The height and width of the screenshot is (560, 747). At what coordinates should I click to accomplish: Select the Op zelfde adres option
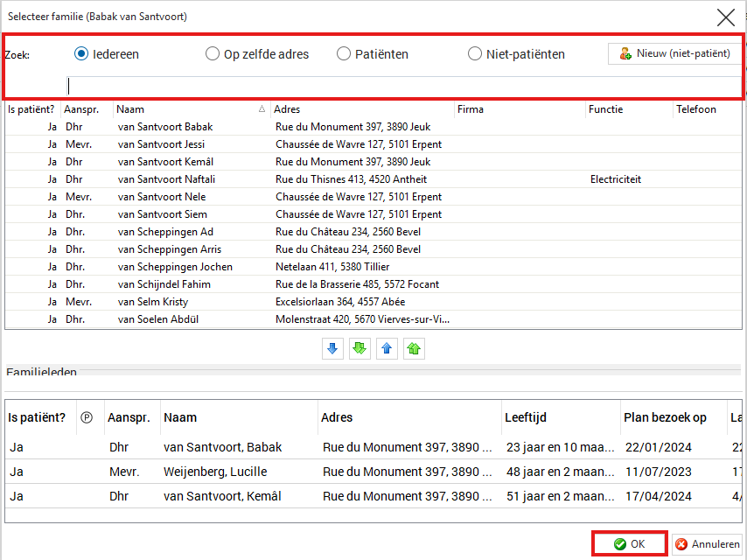tap(213, 54)
